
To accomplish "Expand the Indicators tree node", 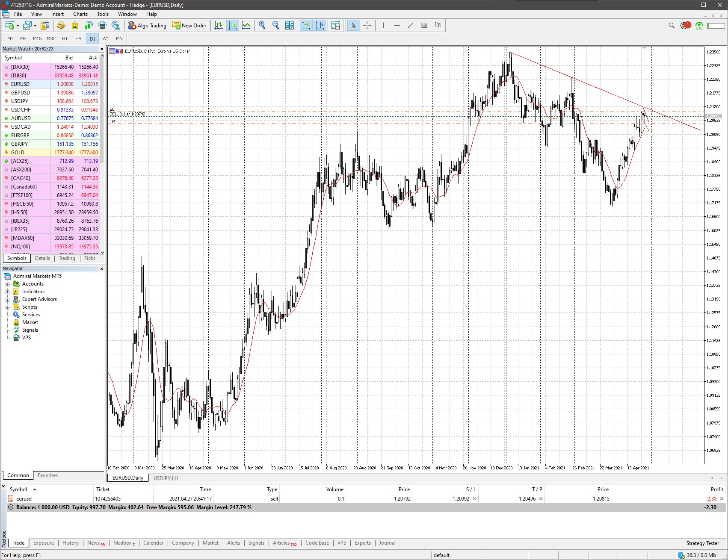I will tap(7, 292).
